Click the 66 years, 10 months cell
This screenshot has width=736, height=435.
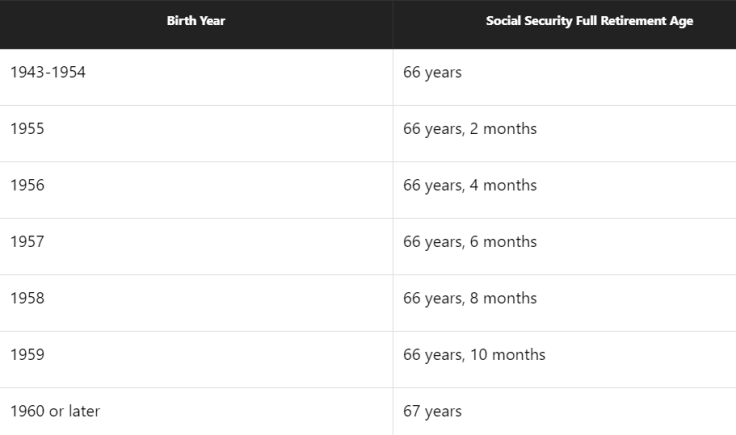pos(564,359)
